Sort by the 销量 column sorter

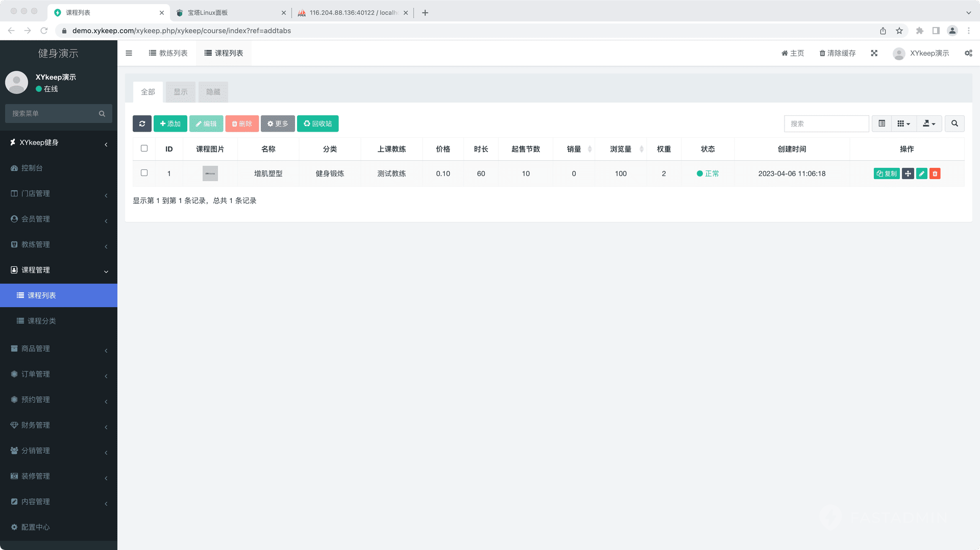(589, 149)
